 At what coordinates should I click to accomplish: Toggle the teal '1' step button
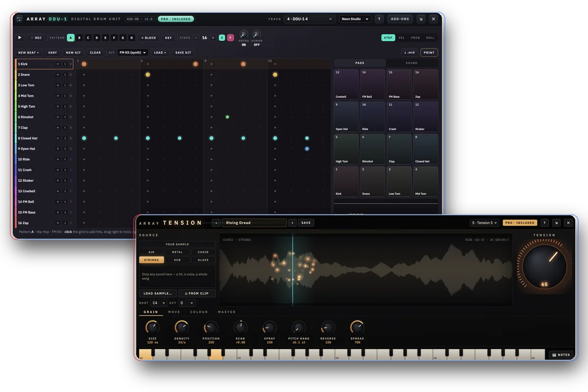[x=222, y=38]
